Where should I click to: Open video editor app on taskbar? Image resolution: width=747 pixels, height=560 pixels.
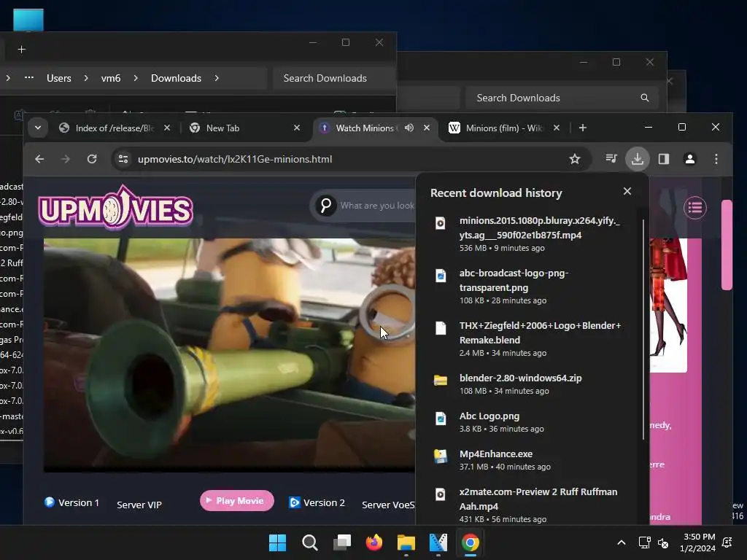438,542
